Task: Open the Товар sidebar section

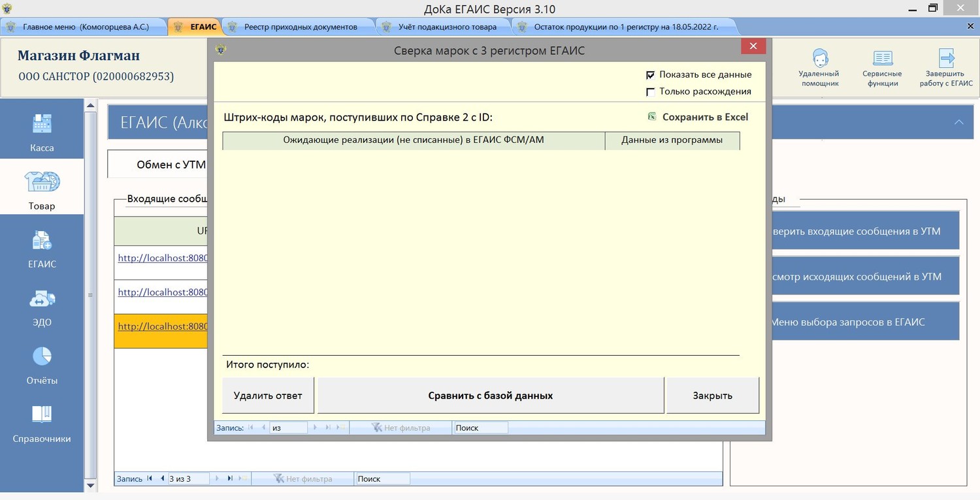Action: 42,188
